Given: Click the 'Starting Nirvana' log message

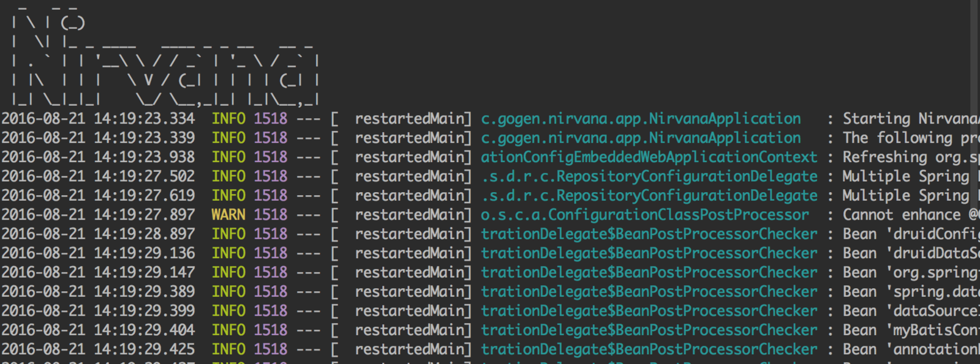Looking at the screenshot, I should point(911,119).
